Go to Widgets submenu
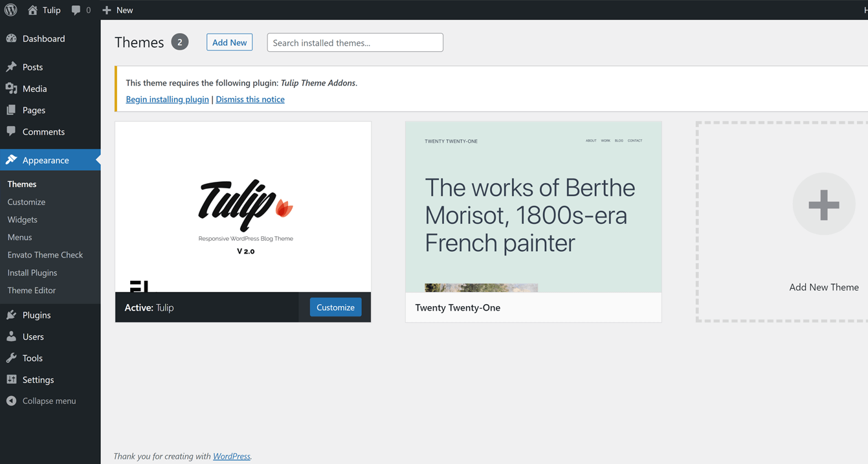This screenshot has width=868, height=464. (23, 219)
